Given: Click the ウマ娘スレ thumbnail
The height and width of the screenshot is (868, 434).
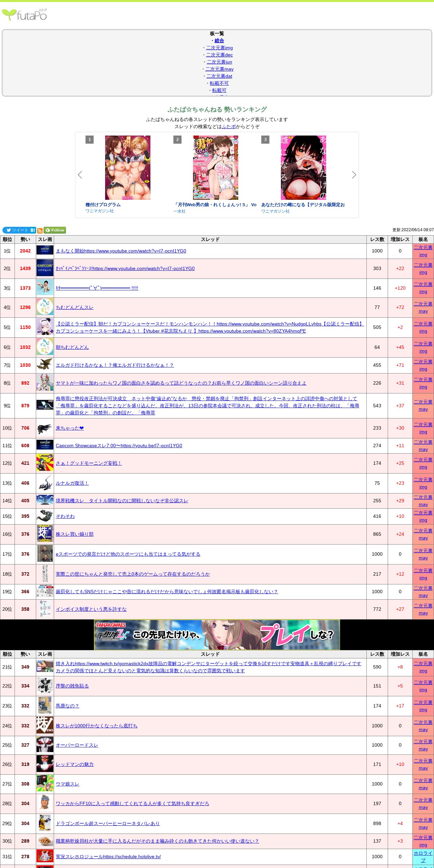Looking at the screenshot, I should click(45, 784).
